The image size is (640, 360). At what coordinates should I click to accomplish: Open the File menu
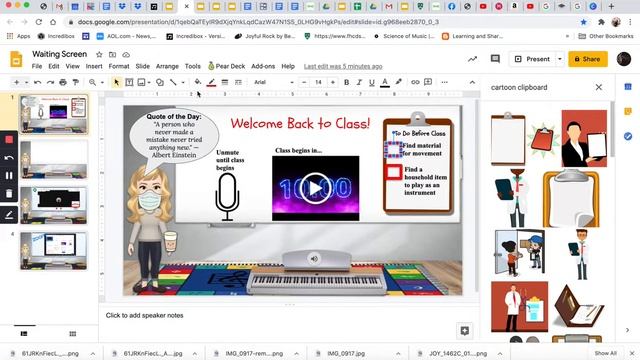[37, 66]
